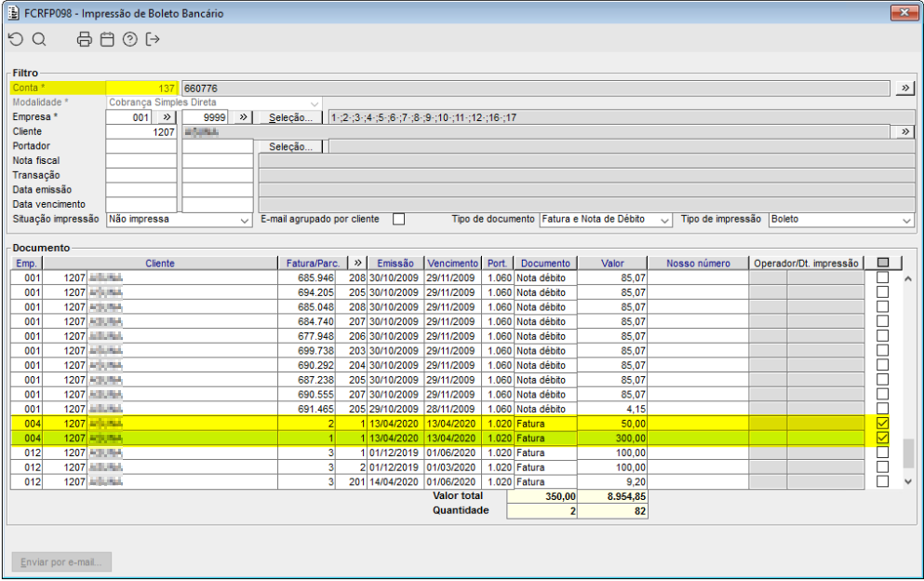Click the Empresa start field showing 001
This screenshot has width=924, height=581.
tap(128, 116)
